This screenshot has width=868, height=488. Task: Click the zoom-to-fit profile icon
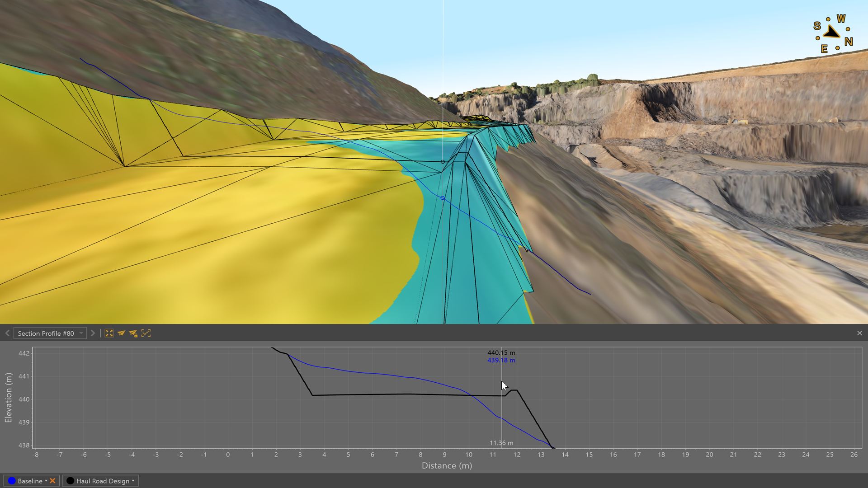pyautogui.click(x=109, y=333)
